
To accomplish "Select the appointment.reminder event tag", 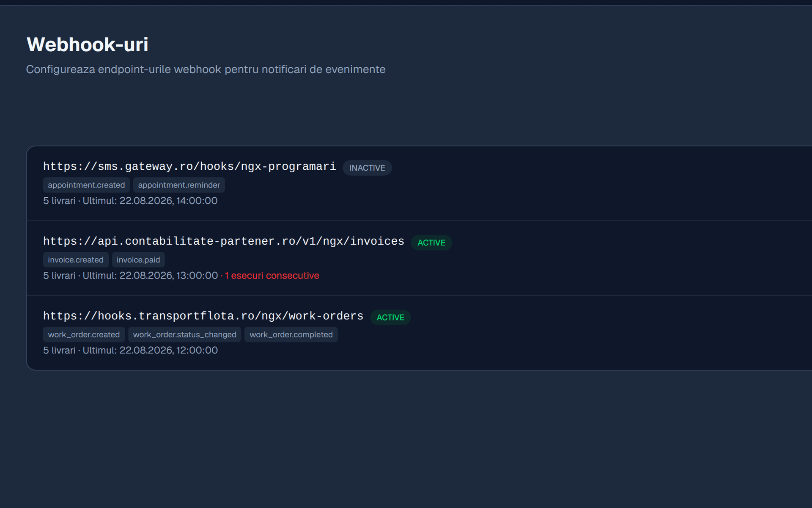I will (179, 185).
